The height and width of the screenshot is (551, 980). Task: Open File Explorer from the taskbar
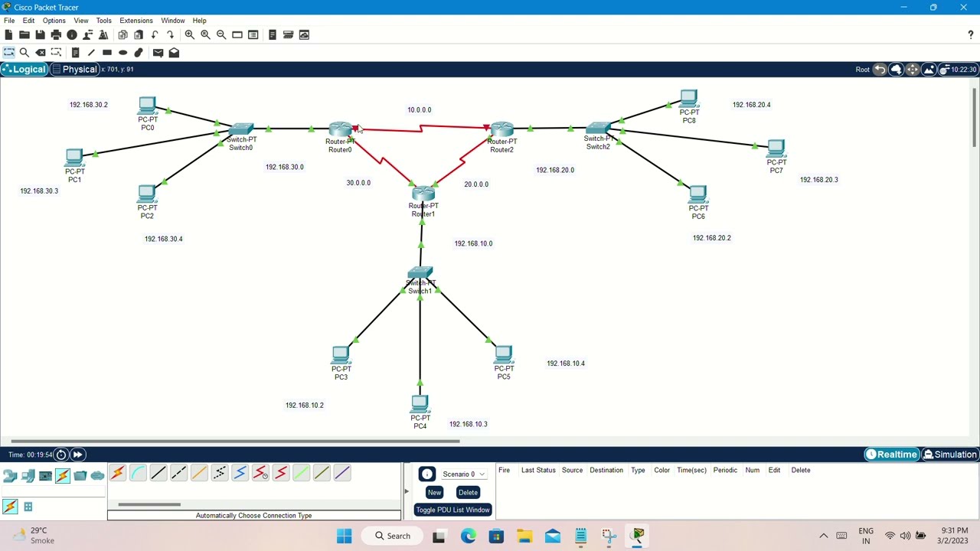(x=524, y=536)
